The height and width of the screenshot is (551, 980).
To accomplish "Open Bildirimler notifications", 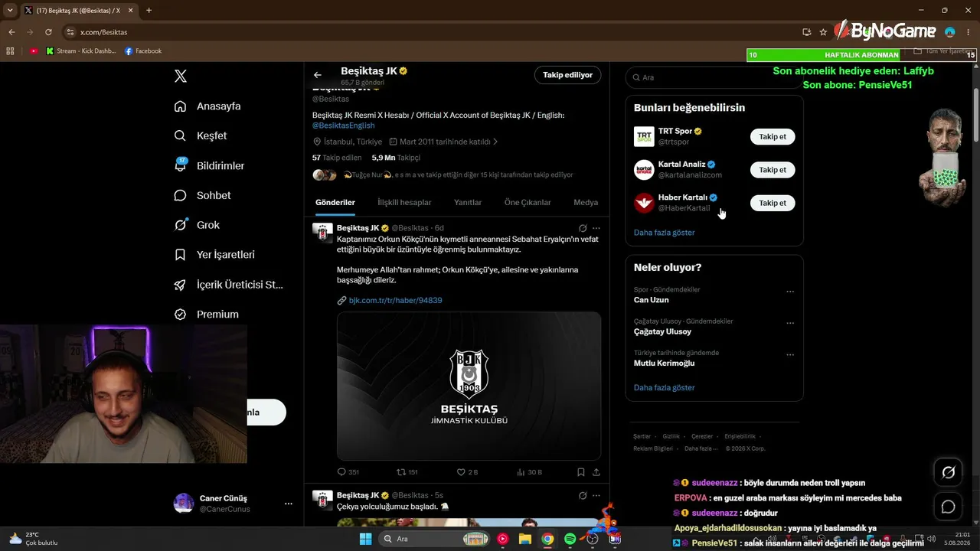I will pyautogui.click(x=209, y=165).
